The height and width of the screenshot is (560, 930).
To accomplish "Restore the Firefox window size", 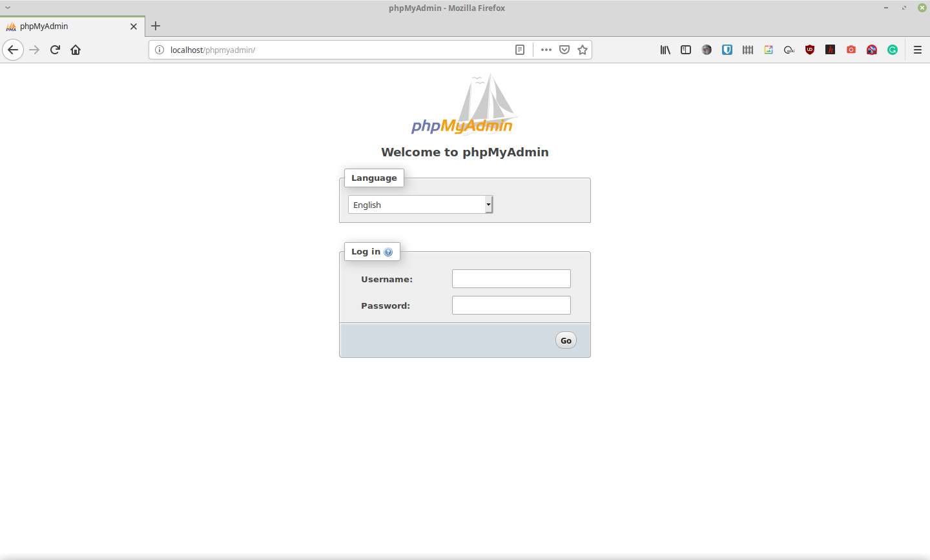I will click(904, 8).
